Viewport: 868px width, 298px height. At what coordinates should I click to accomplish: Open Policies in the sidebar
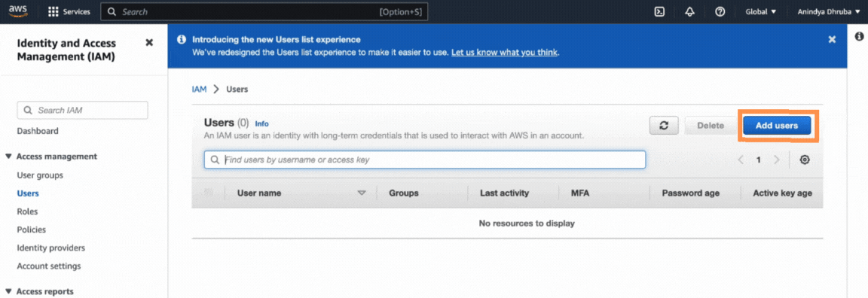click(32, 230)
